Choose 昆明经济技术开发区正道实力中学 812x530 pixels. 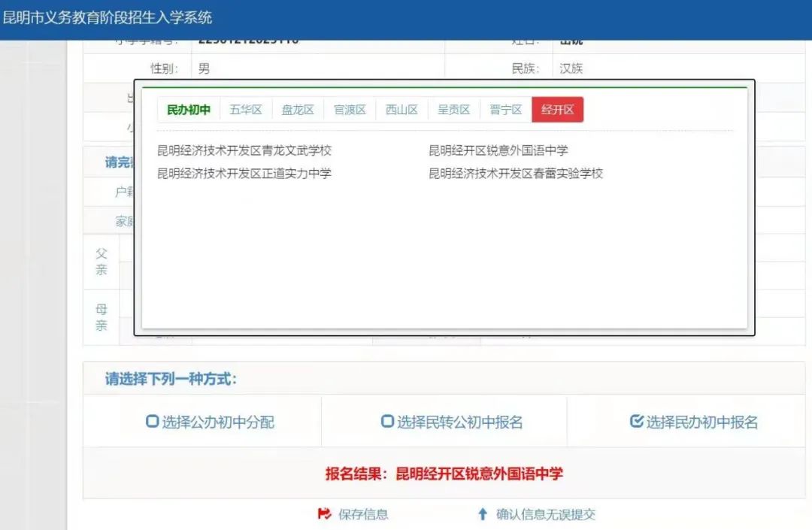click(x=244, y=174)
